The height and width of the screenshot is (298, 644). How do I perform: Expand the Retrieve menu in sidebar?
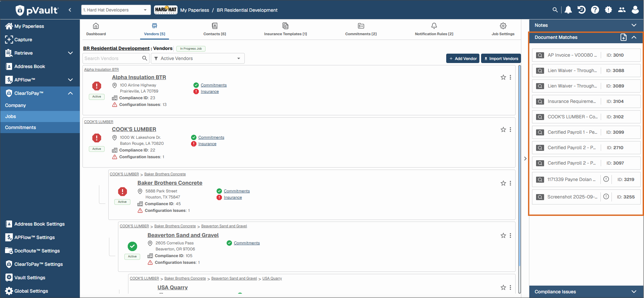[70, 53]
